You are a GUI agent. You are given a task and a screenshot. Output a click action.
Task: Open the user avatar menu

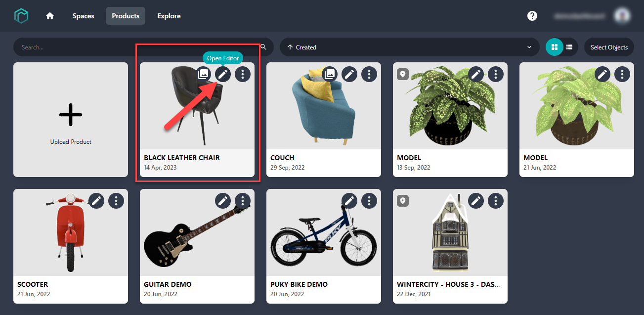point(622,16)
